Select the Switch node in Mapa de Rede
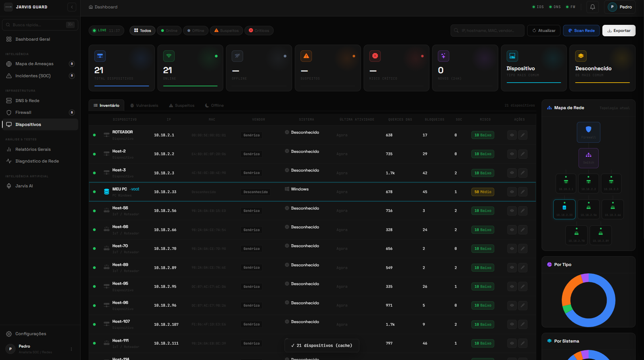 588,158
